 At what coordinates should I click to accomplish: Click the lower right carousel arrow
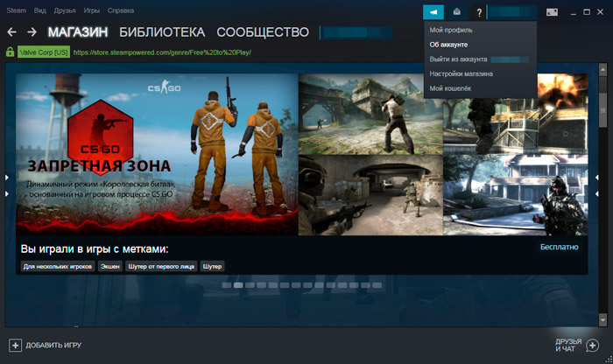point(596,193)
